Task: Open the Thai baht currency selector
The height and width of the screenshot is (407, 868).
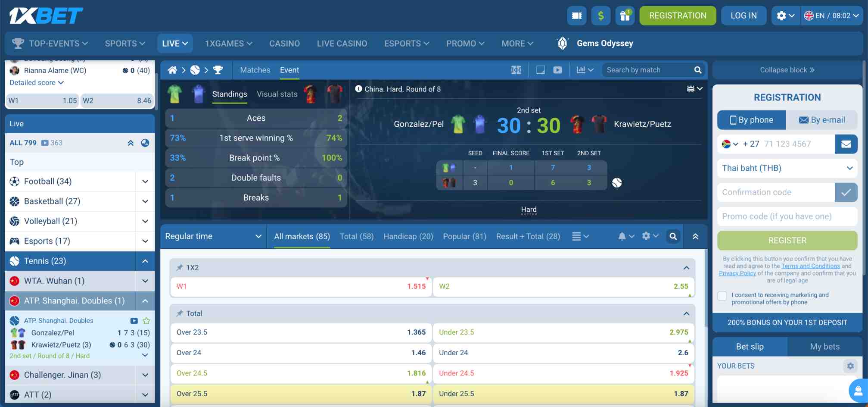Action: [787, 168]
